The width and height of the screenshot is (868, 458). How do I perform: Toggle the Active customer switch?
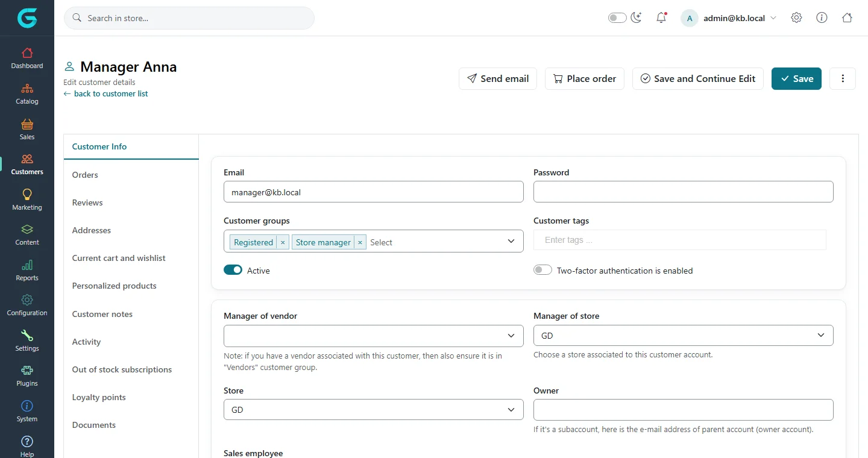(x=233, y=270)
